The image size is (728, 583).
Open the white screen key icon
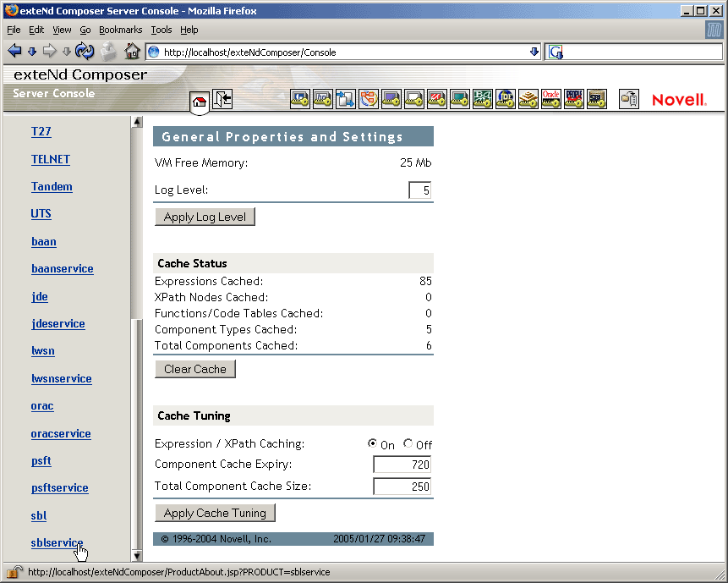(413, 99)
